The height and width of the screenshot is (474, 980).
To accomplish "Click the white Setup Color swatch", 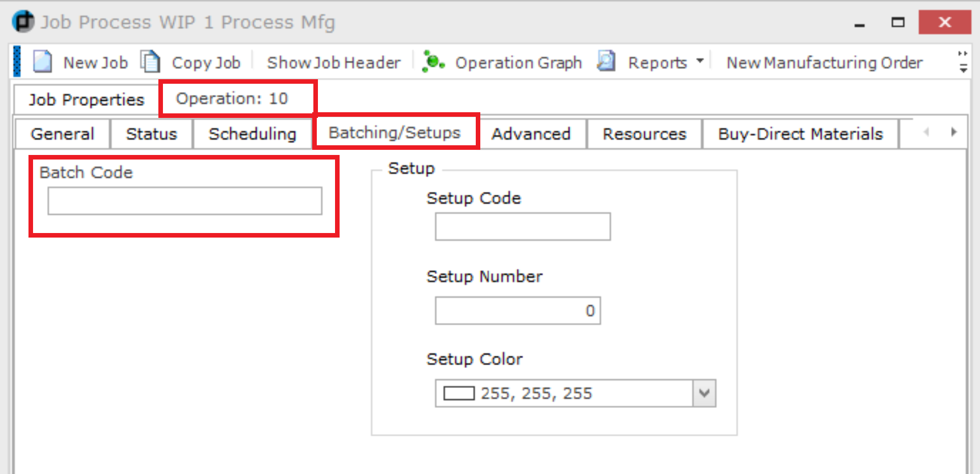I will tap(459, 393).
